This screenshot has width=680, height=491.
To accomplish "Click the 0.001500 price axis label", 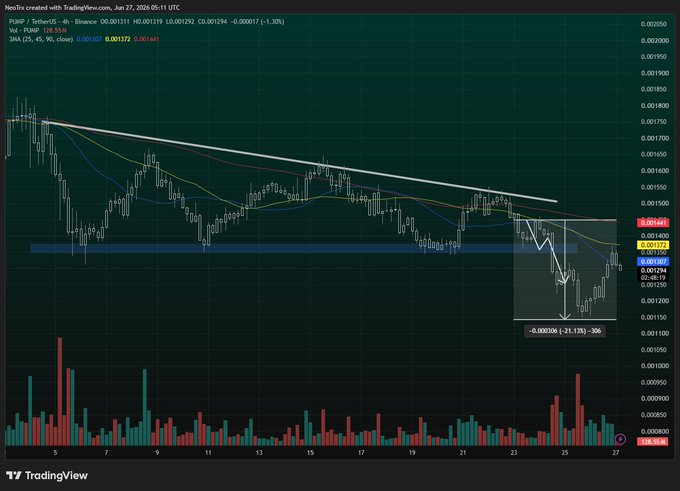I will (654, 203).
